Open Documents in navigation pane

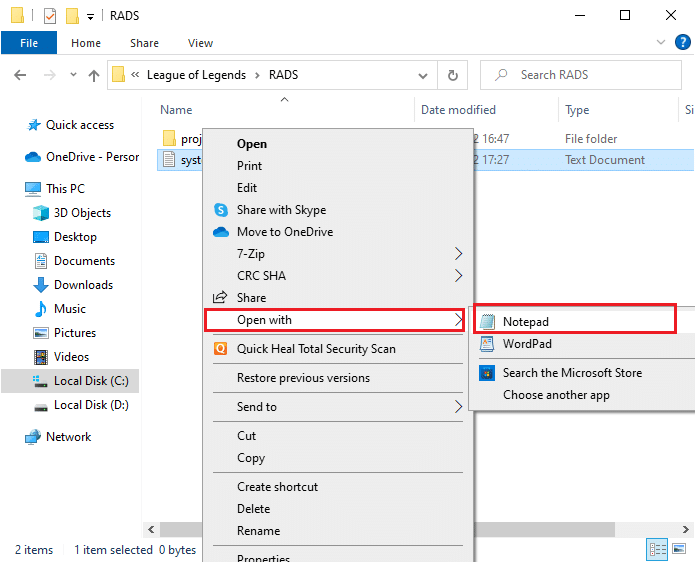pos(74,261)
